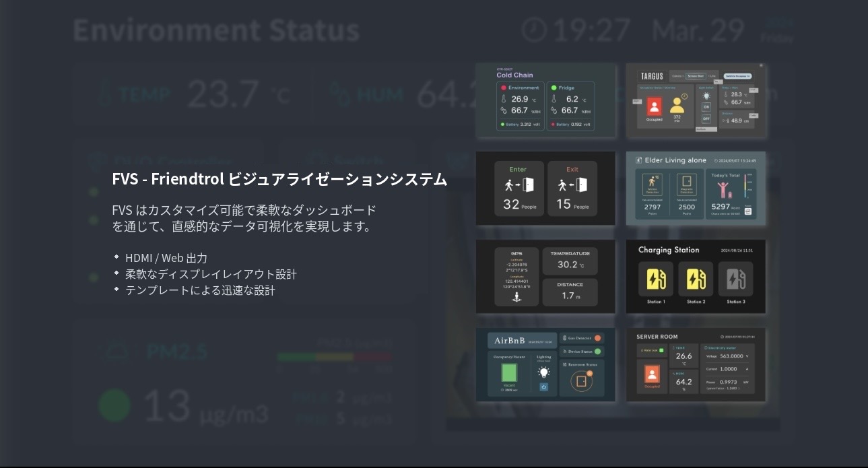This screenshot has height=468, width=868.
Task: Click the Server Room TEMP 26.6 tile
Action: (x=684, y=356)
